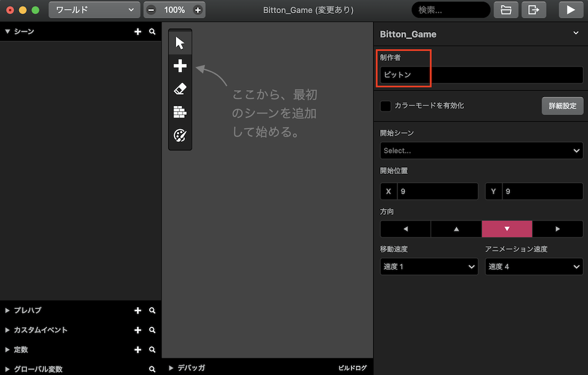
Task: Expand the デバッガ panel
Action: click(171, 368)
